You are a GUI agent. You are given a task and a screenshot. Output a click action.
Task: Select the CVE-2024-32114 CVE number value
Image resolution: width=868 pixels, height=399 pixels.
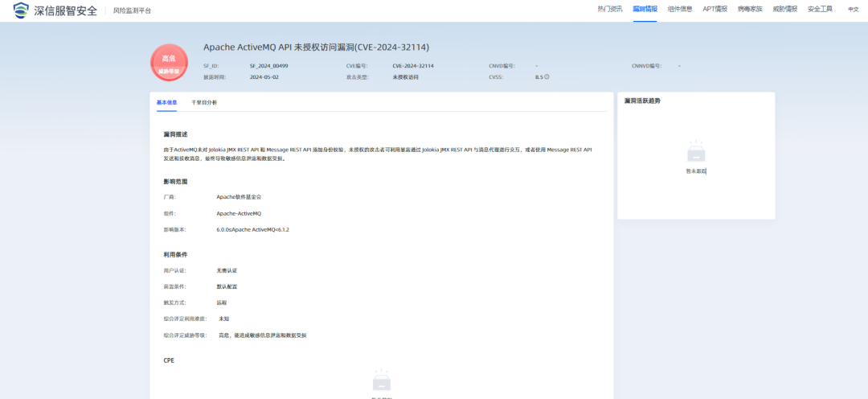413,66
